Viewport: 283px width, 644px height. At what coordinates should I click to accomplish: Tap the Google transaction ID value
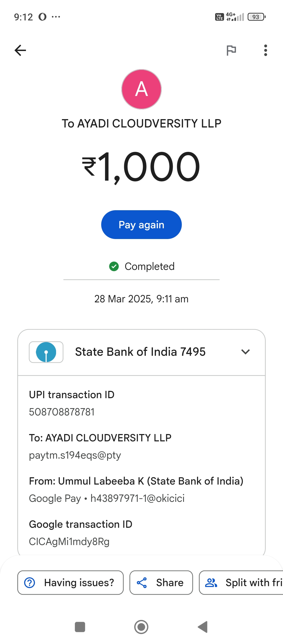pyautogui.click(x=69, y=542)
